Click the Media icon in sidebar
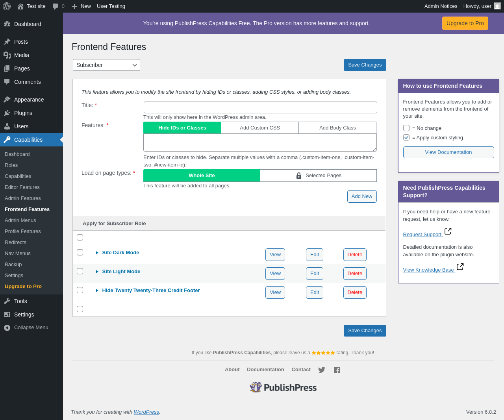 click(x=7, y=55)
